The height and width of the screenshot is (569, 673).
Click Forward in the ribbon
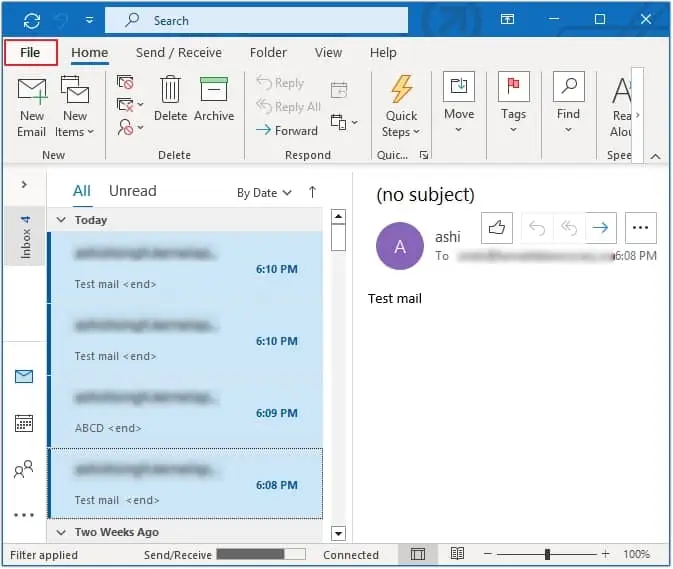(x=287, y=130)
